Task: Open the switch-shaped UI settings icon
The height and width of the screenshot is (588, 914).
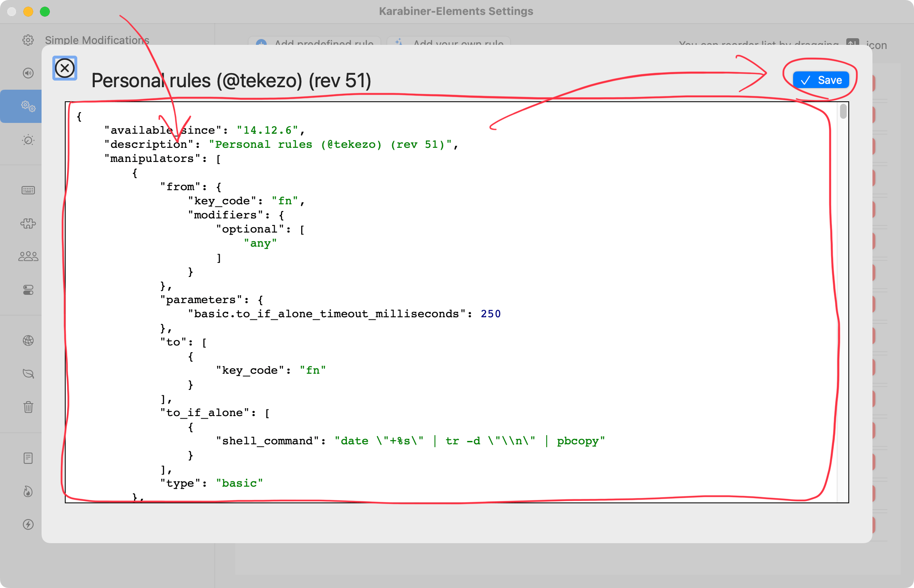Action: click(28, 290)
